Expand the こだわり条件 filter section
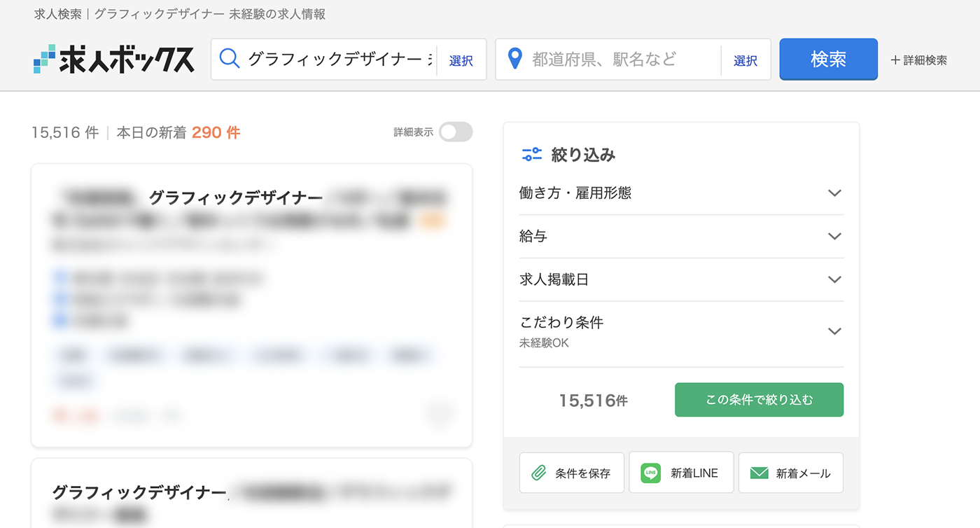The height and width of the screenshot is (528, 980). click(x=681, y=331)
